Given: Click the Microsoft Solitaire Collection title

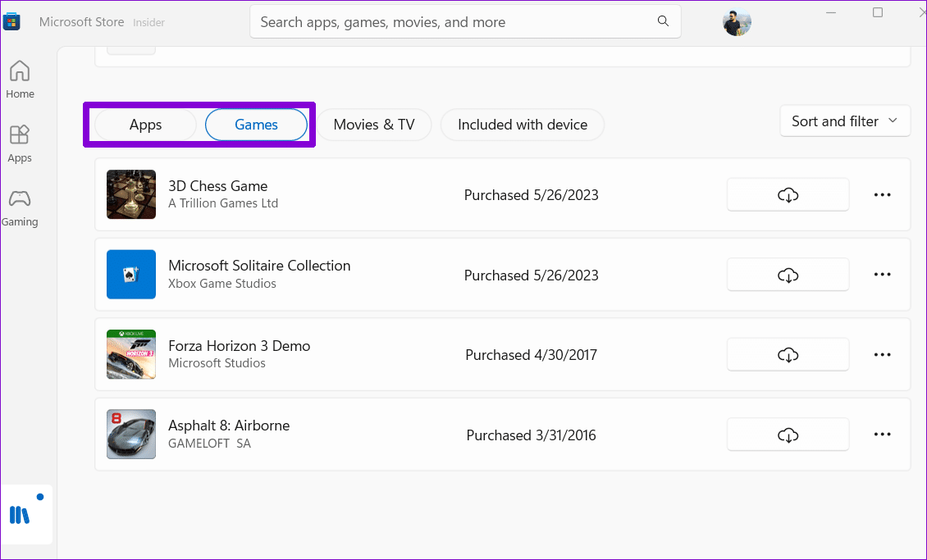Looking at the screenshot, I should point(259,266).
